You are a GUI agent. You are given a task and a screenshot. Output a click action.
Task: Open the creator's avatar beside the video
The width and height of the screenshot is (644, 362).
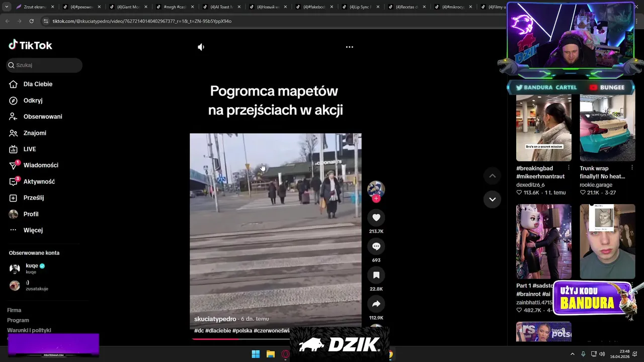pyautogui.click(x=376, y=189)
